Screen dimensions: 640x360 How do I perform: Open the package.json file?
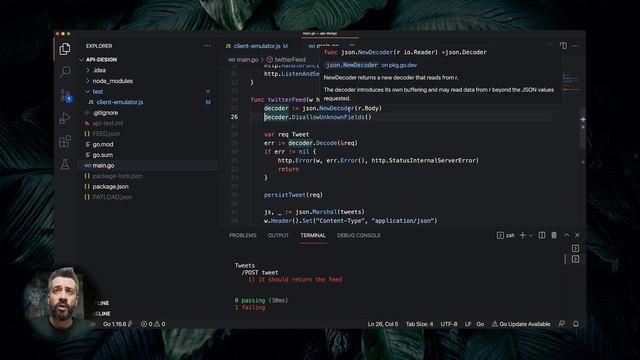tap(110, 187)
